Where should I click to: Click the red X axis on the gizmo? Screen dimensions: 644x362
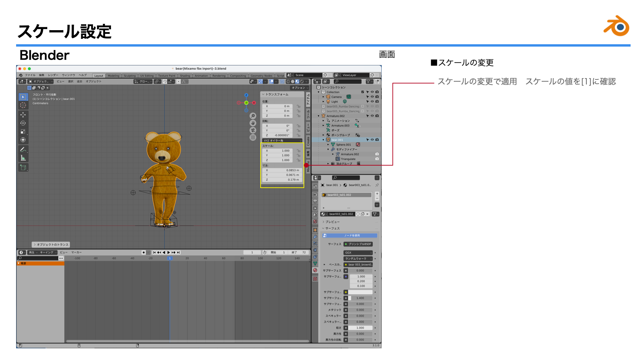(x=254, y=103)
